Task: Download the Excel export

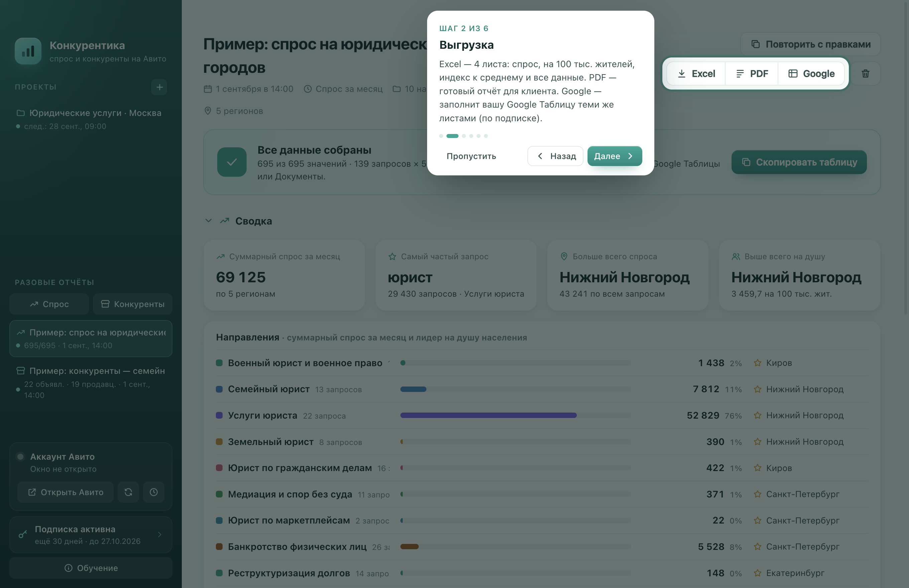Action: click(696, 74)
